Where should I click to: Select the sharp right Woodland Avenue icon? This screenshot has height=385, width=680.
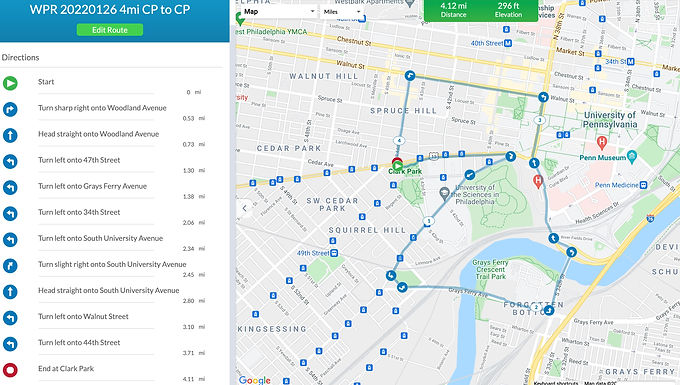[x=10, y=109]
